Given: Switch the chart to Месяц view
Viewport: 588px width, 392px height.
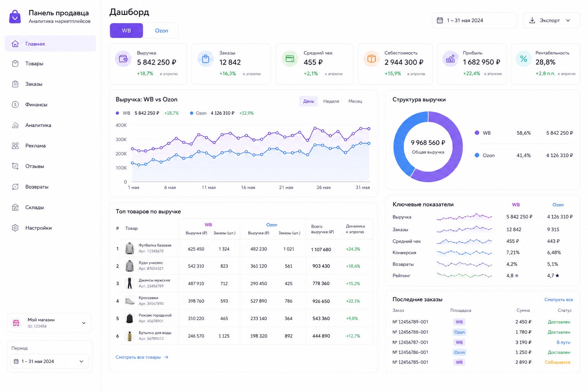Looking at the screenshot, I should (x=355, y=101).
